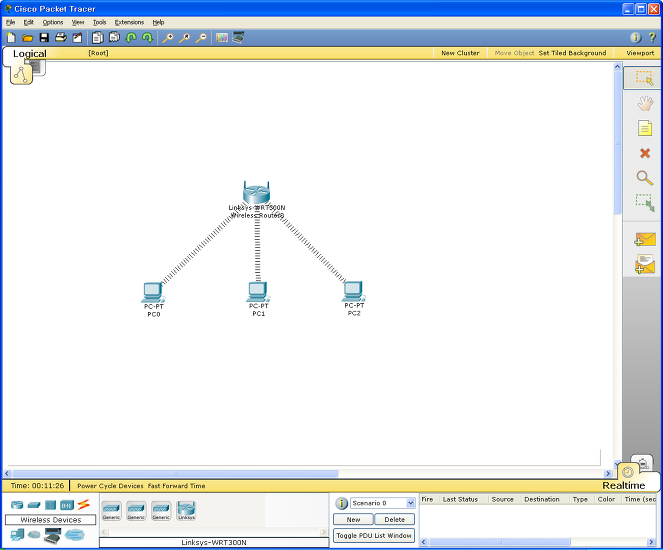Screen dimensions: 663x550
Task: Click the Viewport button
Action: coord(640,53)
